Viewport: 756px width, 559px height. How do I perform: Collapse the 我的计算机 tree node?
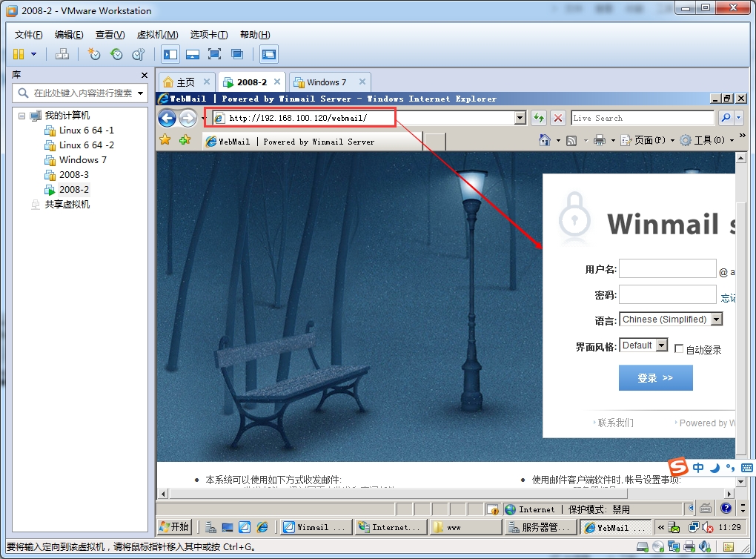tap(21, 116)
